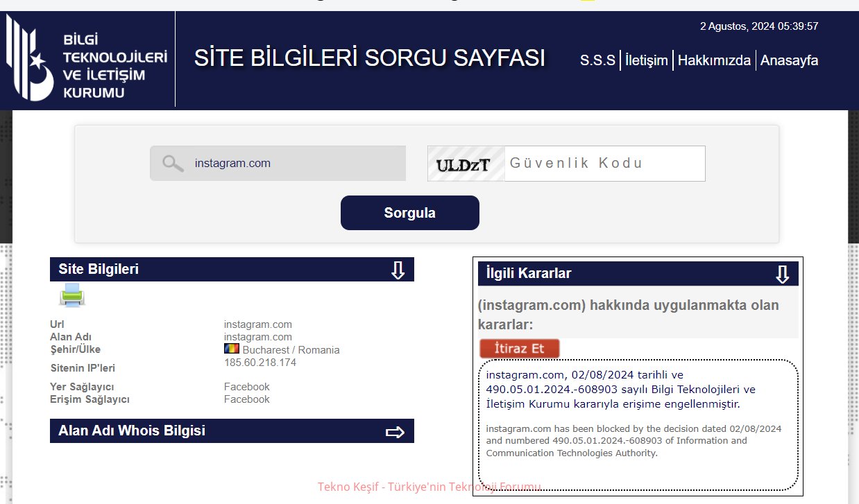The image size is (859, 504).
Task: Collapse Site Bilgileri with its down arrow
Action: (x=398, y=270)
